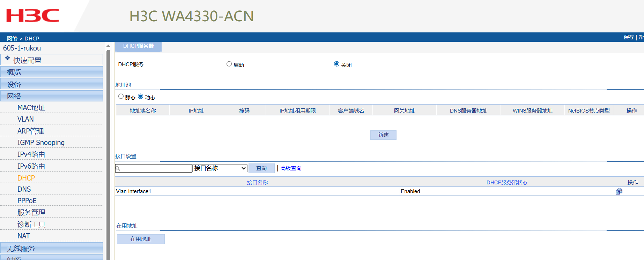This screenshot has height=260, width=644.
Task: Click the 掩码 column header
Action: (x=244, y=110)
